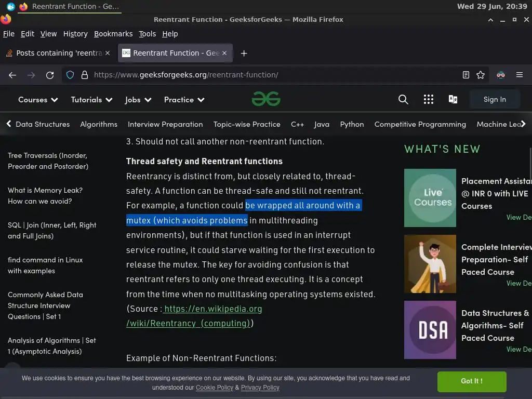532x399 pixels.
Task: Open the History menu
Action: (x=75, y=34)
